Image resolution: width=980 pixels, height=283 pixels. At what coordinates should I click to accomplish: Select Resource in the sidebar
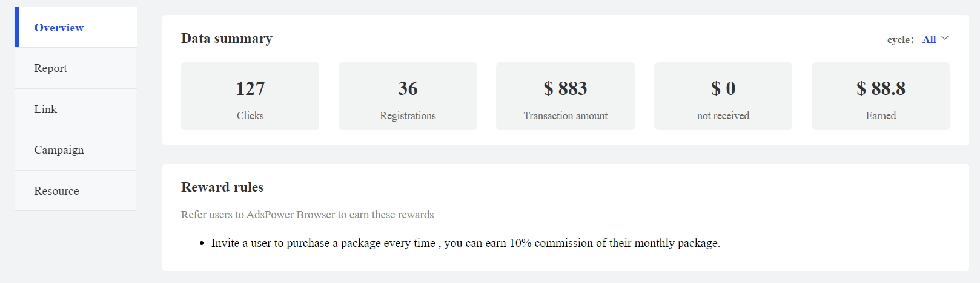(x=76, y=190)
